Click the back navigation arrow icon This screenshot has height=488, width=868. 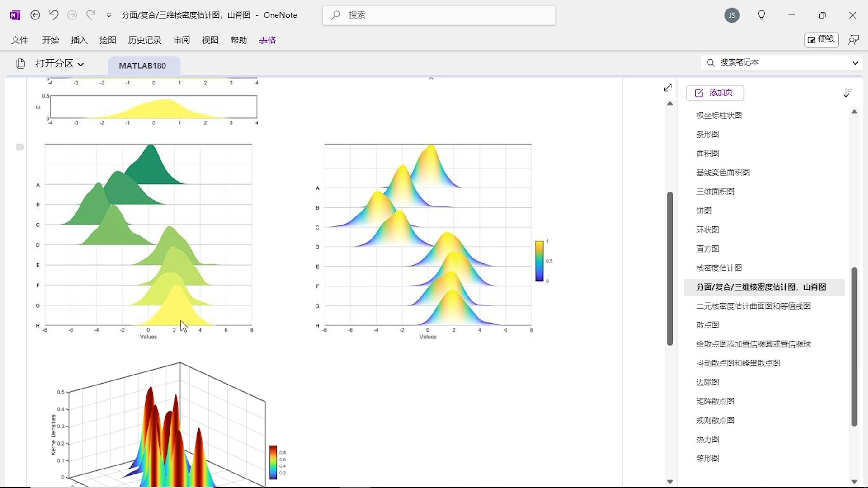[x=35, y=15]
